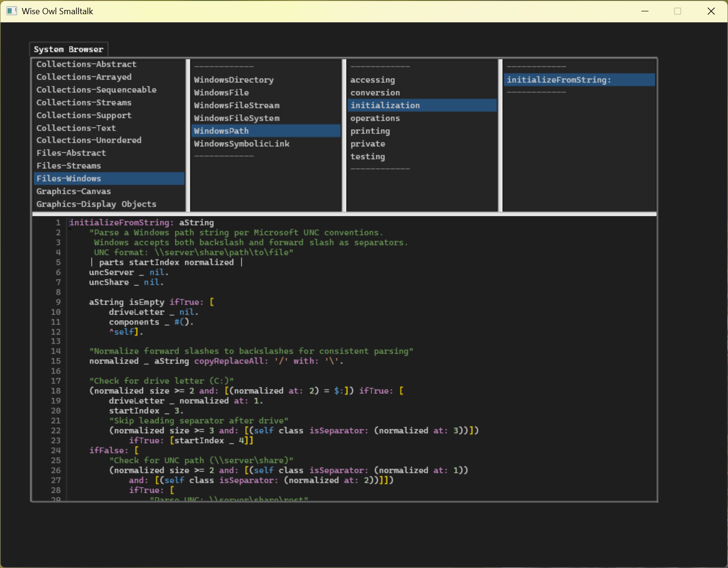Select the System Browser tab
Viewport: 728px width, 568px height.
tap(68, 49)
